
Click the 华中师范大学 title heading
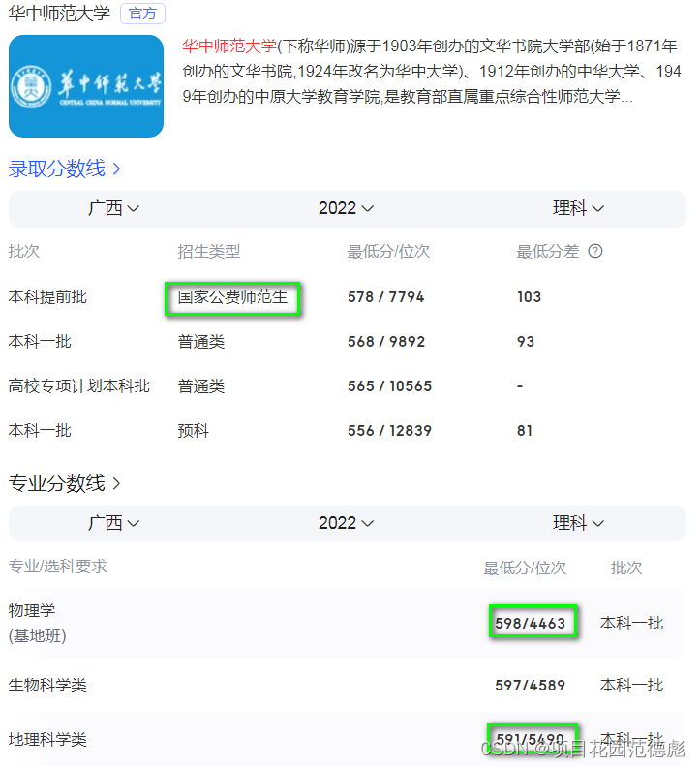(x=59, y=14)
